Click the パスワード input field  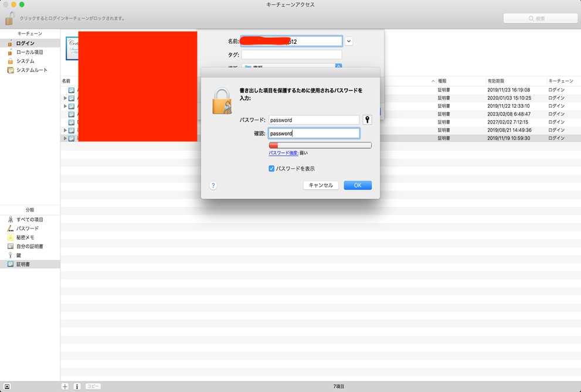(314, 120)
